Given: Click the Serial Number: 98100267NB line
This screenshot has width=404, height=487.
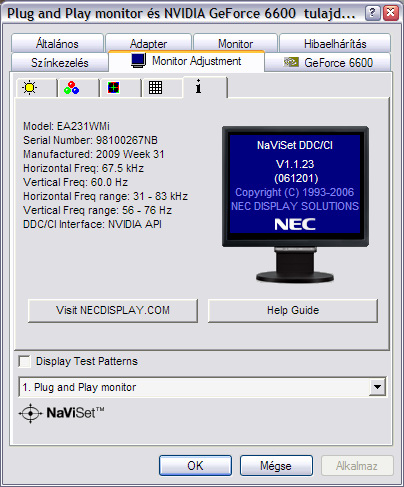Looking at the screenshot, I should pos(90,140).
